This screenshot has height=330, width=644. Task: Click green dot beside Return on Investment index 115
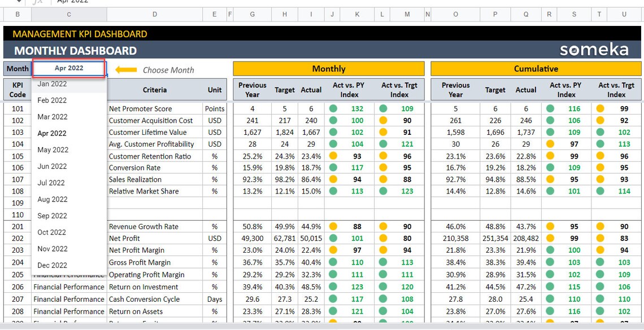[550, 287]
